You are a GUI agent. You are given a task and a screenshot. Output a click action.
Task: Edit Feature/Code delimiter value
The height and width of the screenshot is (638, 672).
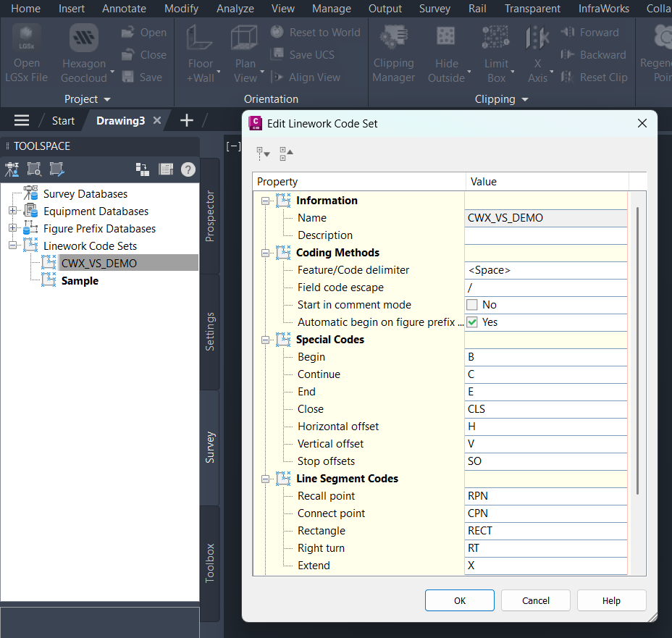[545, 270]
